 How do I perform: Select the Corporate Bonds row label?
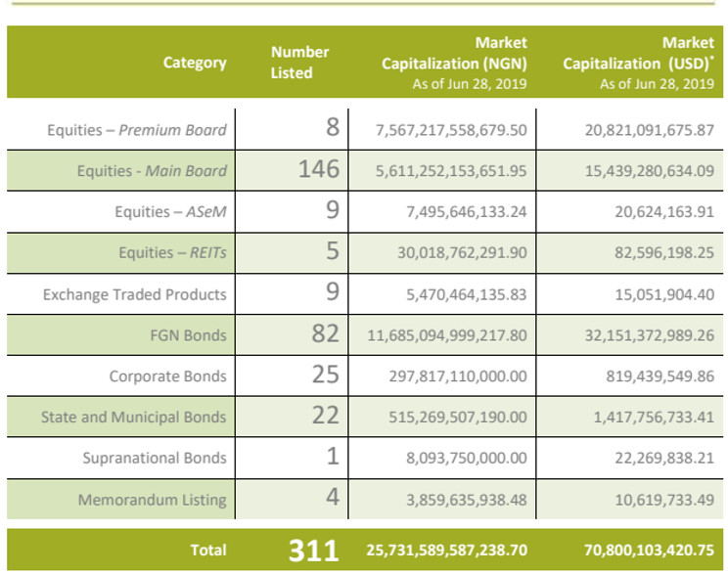(167, 375)
